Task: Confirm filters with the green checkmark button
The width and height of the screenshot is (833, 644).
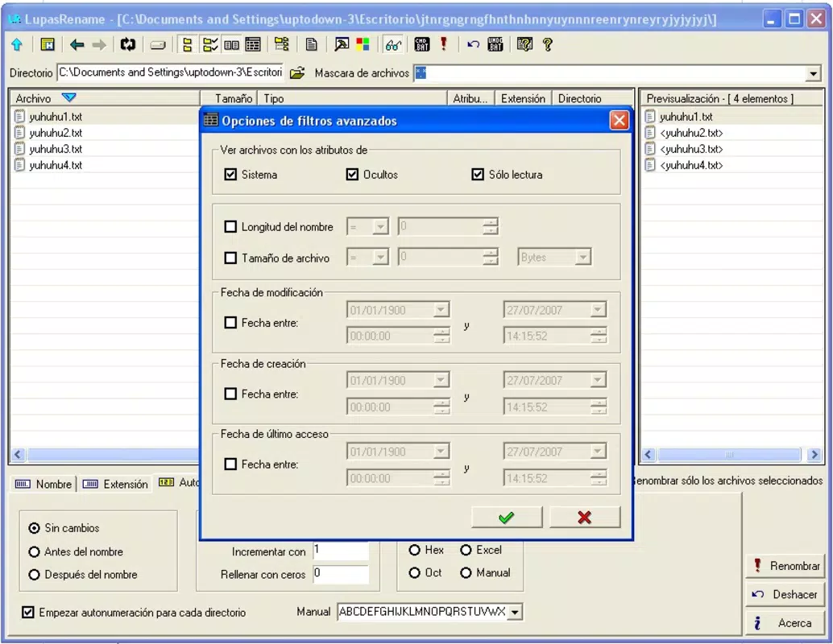Action: point(507,517)
